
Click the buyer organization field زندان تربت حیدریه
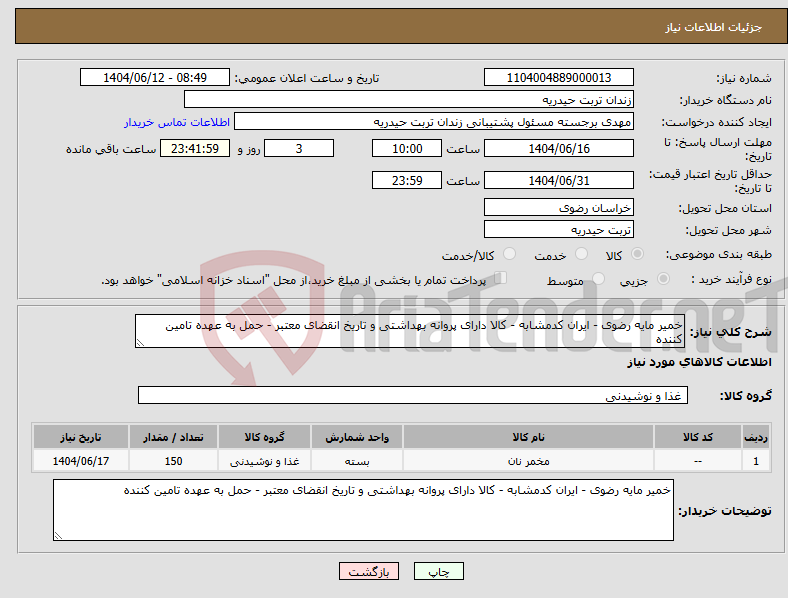point(409,99)
